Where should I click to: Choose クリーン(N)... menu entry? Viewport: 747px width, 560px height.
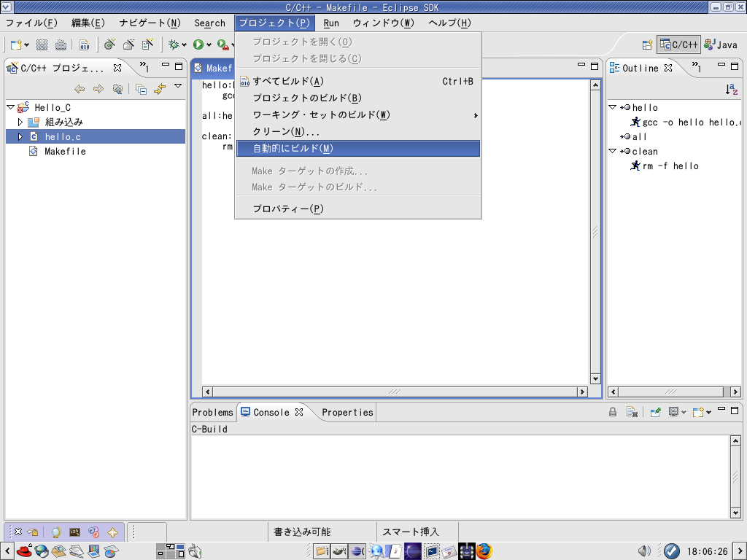tap(358, 131)
